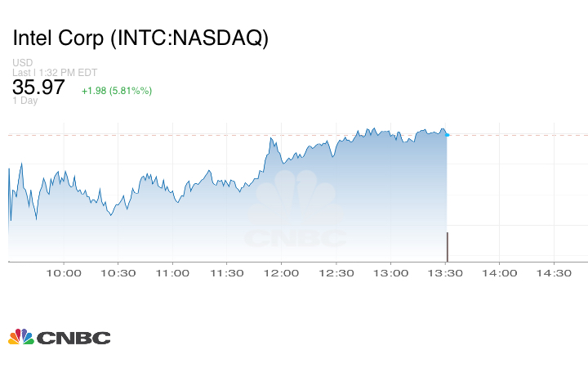Click the 12:00 time axis label
Screen dimensions: 588x368
tap(282, 273)
